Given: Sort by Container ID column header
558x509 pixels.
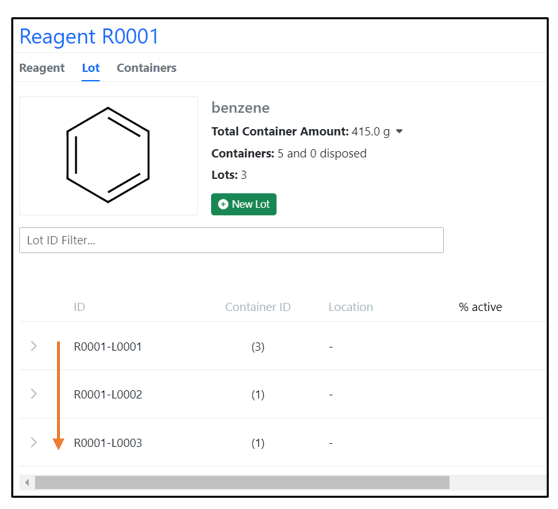Looking at the screenshot, I should 258,307.
